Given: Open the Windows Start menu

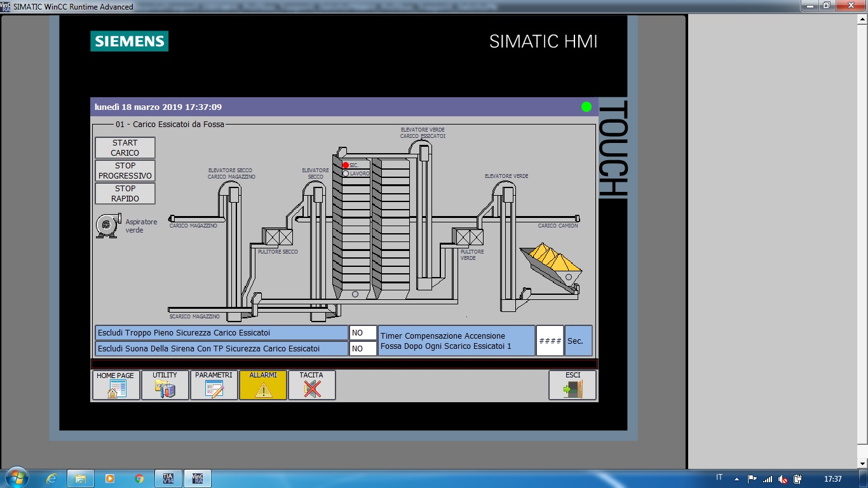Looking at the screenshot, I should 16,478.
